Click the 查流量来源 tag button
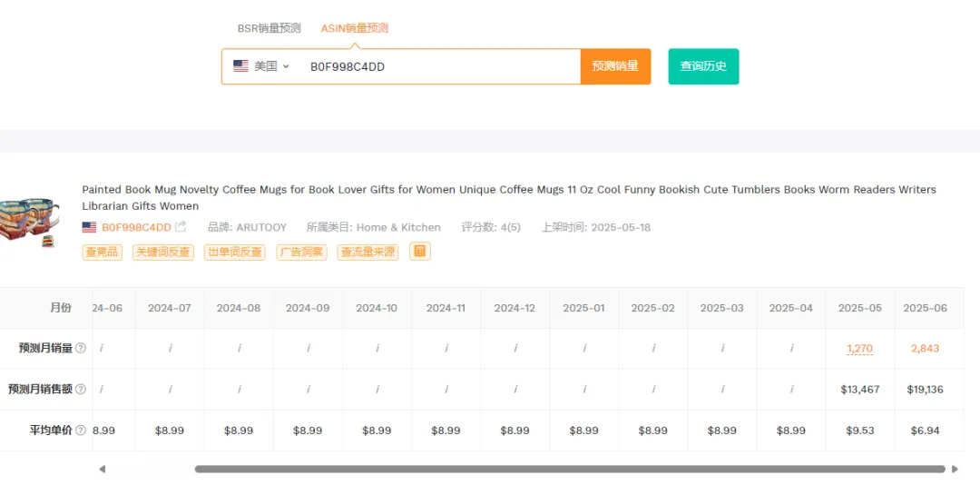This screenshot has width=980, height=495. coord(368,252)
